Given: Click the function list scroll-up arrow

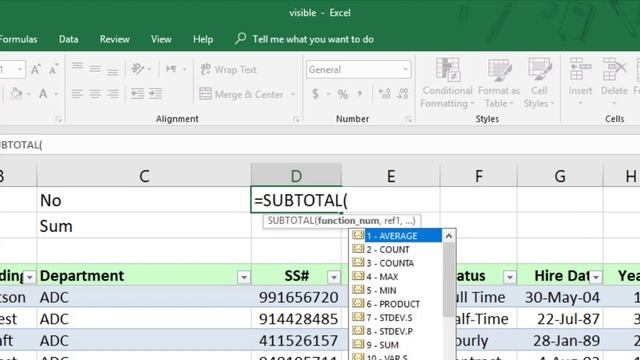Looking at the screenshot, I should (x=449, y=236).
